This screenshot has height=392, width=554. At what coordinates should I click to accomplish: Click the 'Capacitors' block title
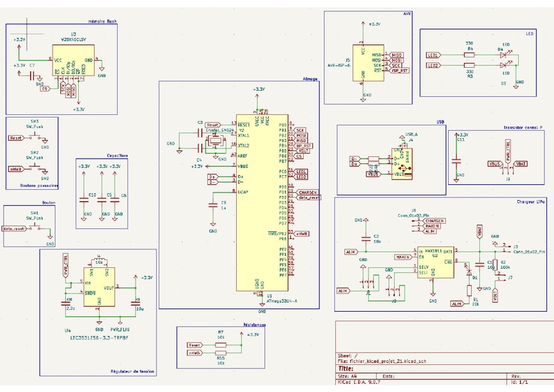click(x=117, y=156)
